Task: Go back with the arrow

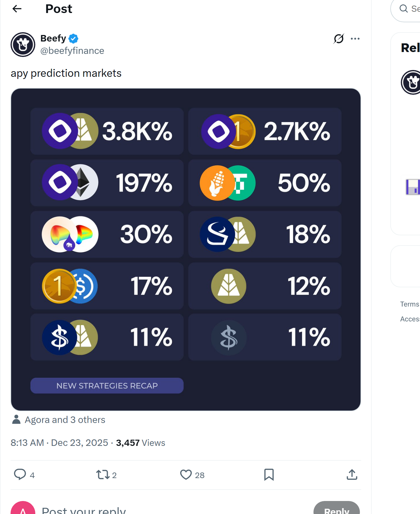Action: pos(17,9)
